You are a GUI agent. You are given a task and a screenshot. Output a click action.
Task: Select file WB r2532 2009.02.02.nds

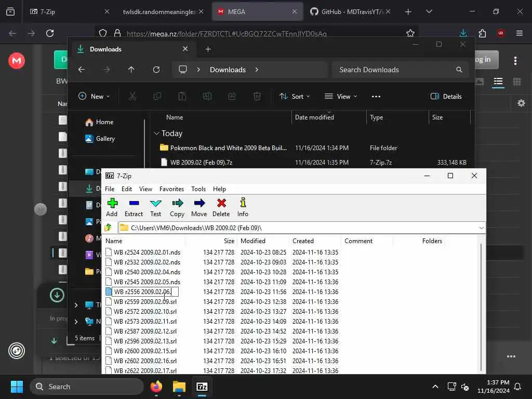click(147, 262)
